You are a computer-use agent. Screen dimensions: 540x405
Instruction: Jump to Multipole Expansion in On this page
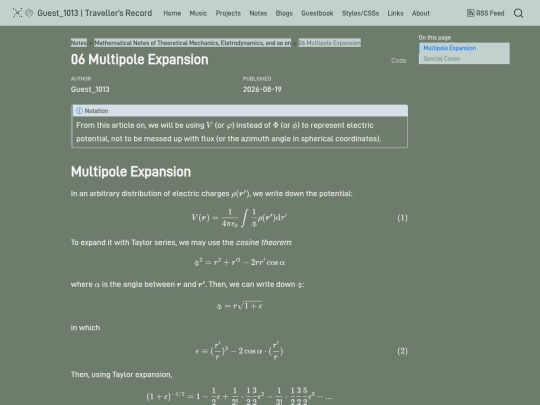click(x=450, y=48)
